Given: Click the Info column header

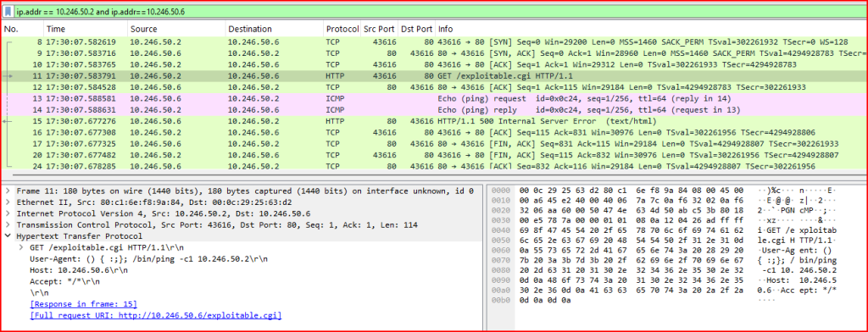Looking at the screenshot, I should click(650, 29).
